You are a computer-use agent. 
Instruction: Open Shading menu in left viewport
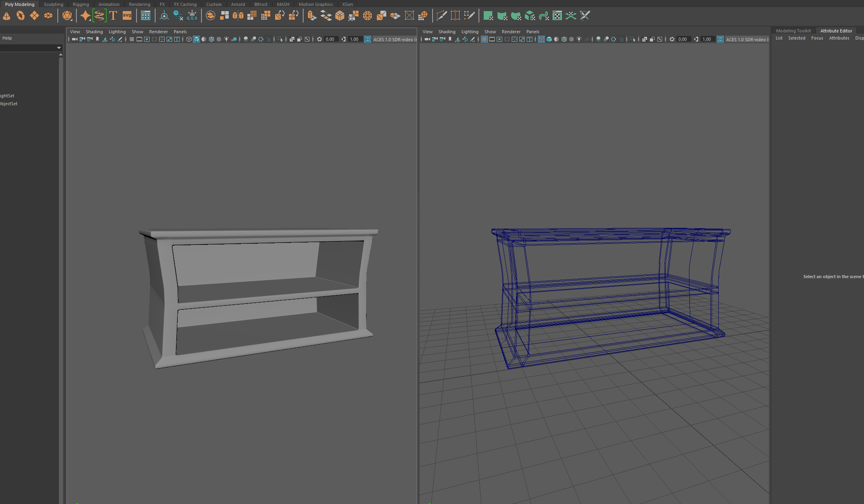(94, 32)
